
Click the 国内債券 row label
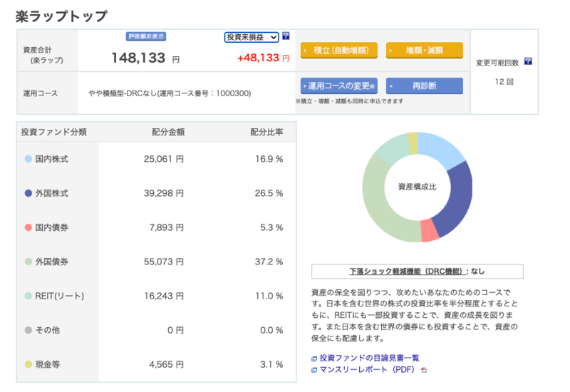coord(51,227)
